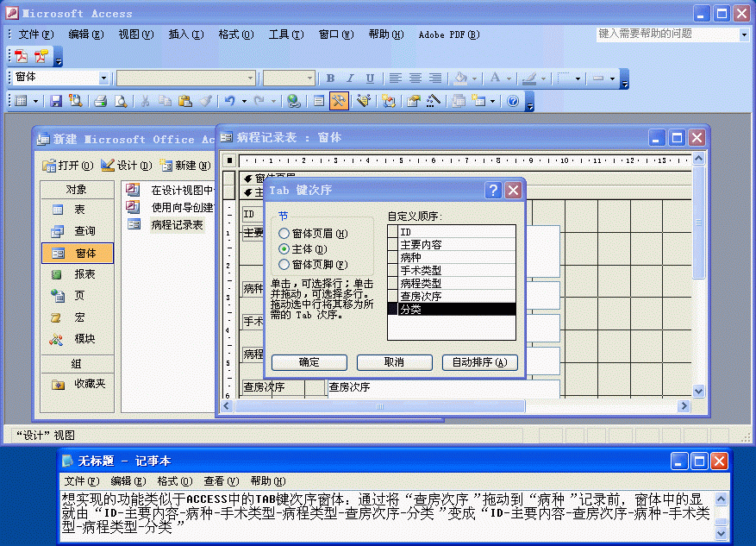This screenshot has width=756, height=546.
Task: Expand the Undo history dropdown arrow
Action: pos(244,101)
